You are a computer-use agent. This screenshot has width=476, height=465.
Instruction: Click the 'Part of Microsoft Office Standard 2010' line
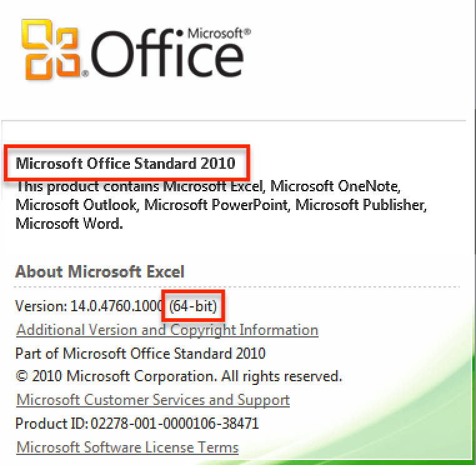(141, 353)
